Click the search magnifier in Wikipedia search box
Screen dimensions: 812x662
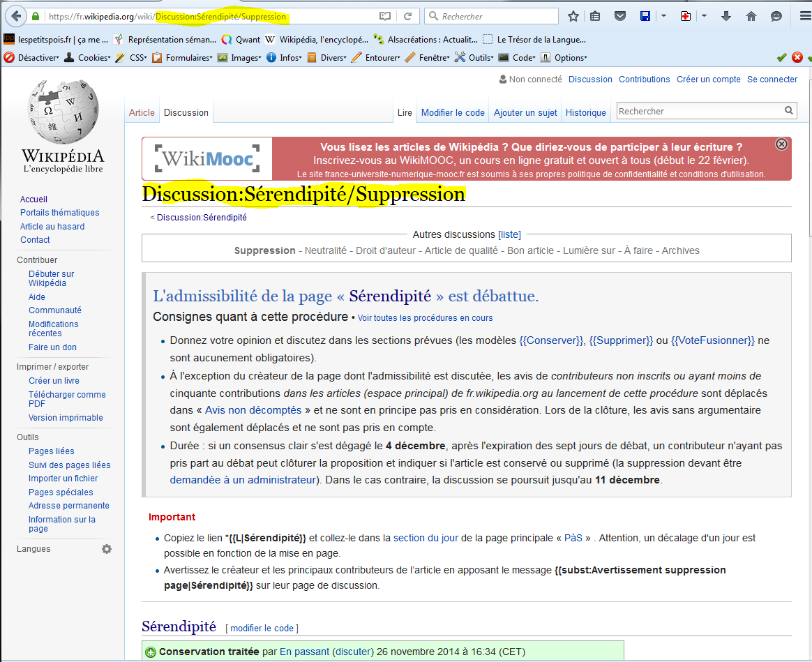click(x=789, y=110)
